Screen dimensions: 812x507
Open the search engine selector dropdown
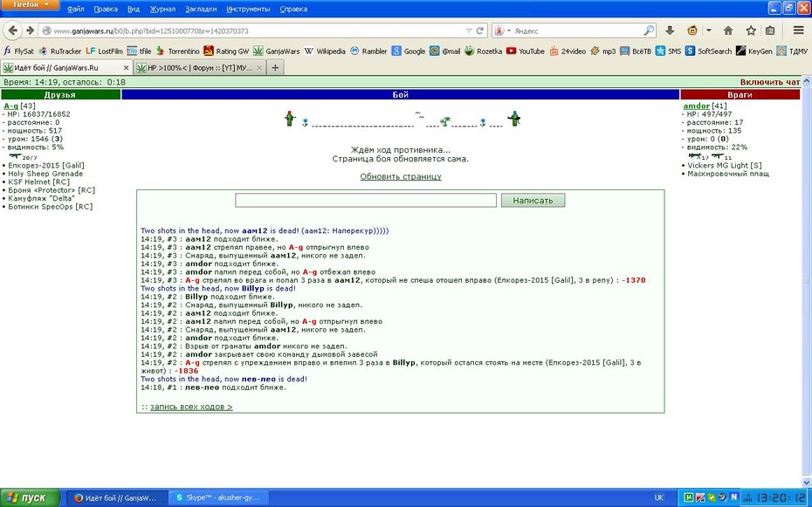(x=502, y=31)
